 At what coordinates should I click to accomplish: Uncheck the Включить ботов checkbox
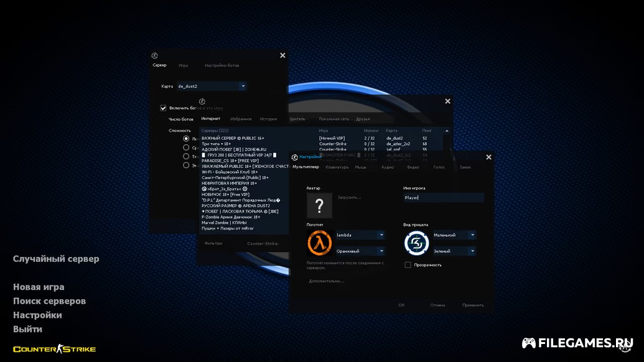click(x=163, y=108)
